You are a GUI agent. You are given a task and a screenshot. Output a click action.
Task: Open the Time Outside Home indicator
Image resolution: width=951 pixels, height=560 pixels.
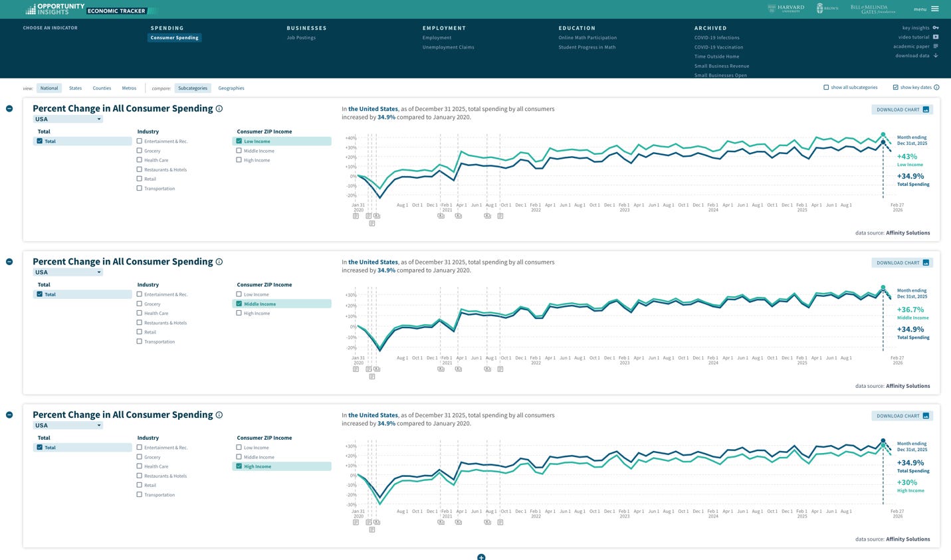(717, 56)
